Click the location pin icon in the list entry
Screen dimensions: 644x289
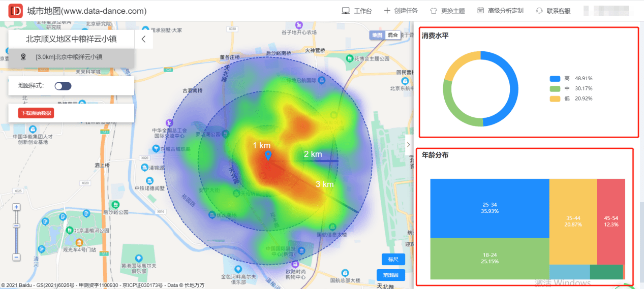[23, 57]
